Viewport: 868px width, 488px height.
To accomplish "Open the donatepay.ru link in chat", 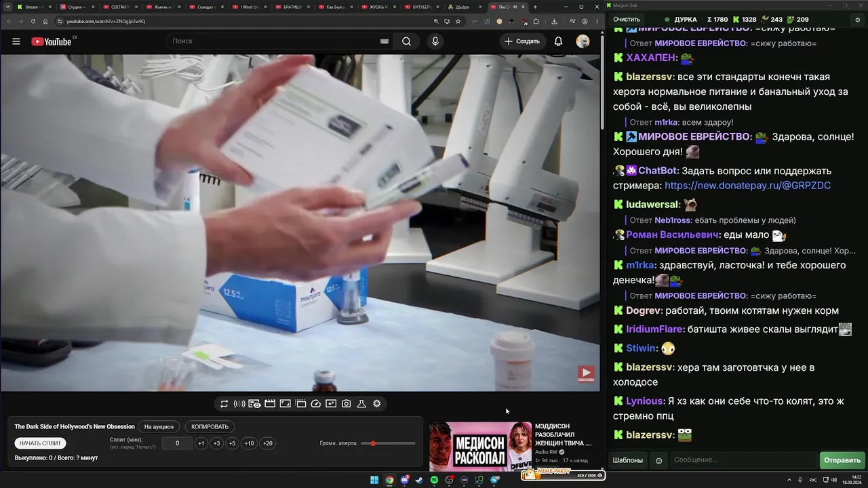I will [x=747, y=186].
